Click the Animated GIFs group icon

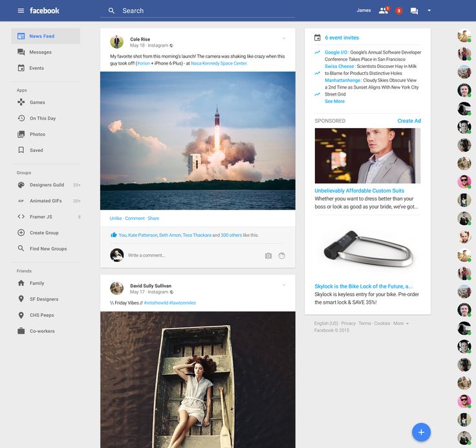[21, 201]
